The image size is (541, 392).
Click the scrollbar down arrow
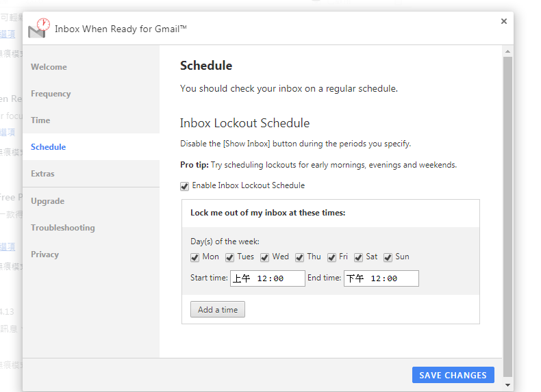(x=507, y=385)
